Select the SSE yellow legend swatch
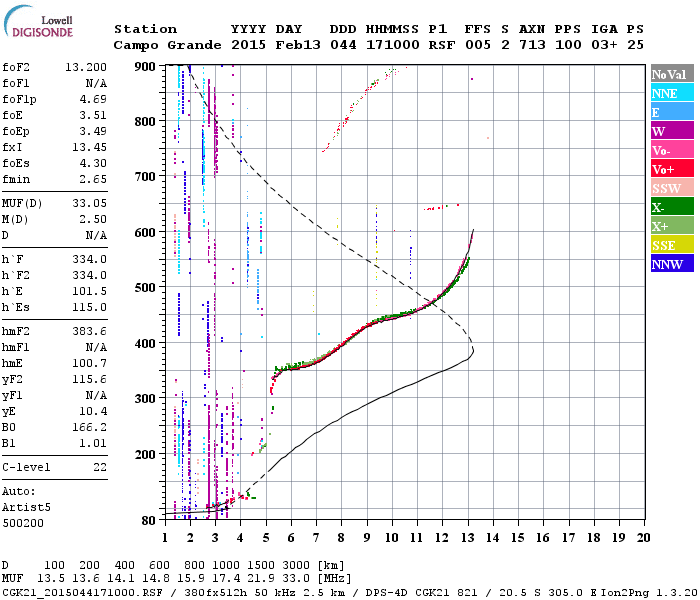 click(x=672, y=245)
